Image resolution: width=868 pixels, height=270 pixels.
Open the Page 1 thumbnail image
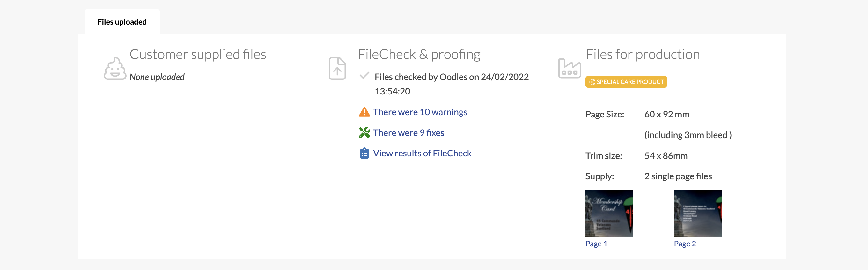609,214
